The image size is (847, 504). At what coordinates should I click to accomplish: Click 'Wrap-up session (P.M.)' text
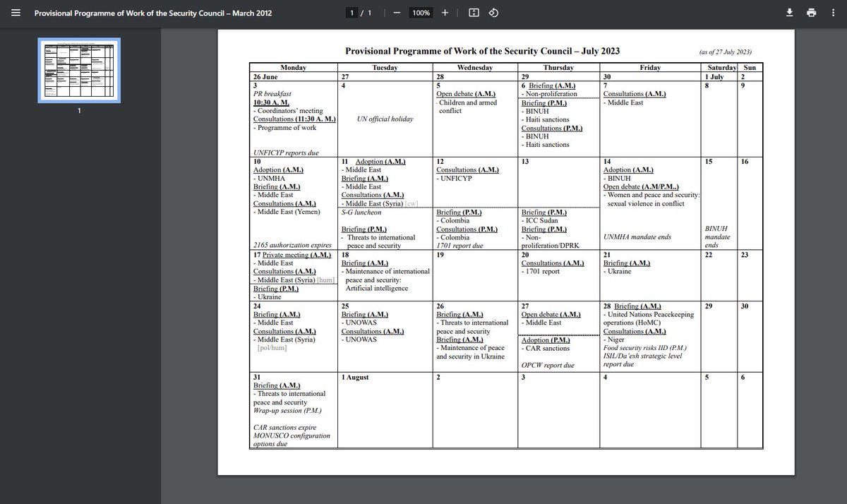[x=289, y=410]
